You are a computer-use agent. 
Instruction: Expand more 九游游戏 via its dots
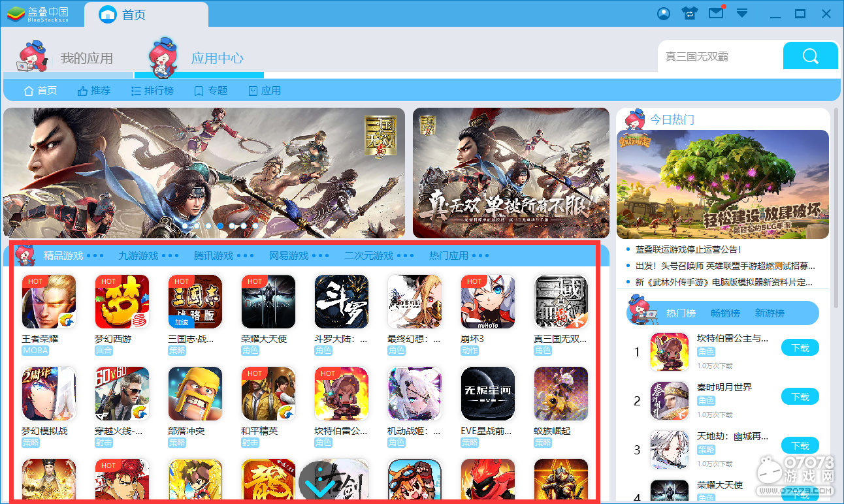click(170, 256)
